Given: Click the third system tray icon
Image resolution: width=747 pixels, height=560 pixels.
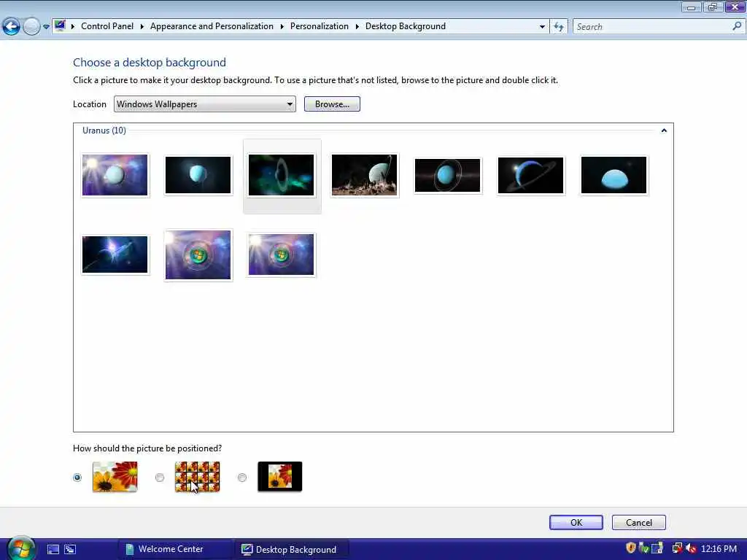Looking at the screenshot, I should coord(657,548).
